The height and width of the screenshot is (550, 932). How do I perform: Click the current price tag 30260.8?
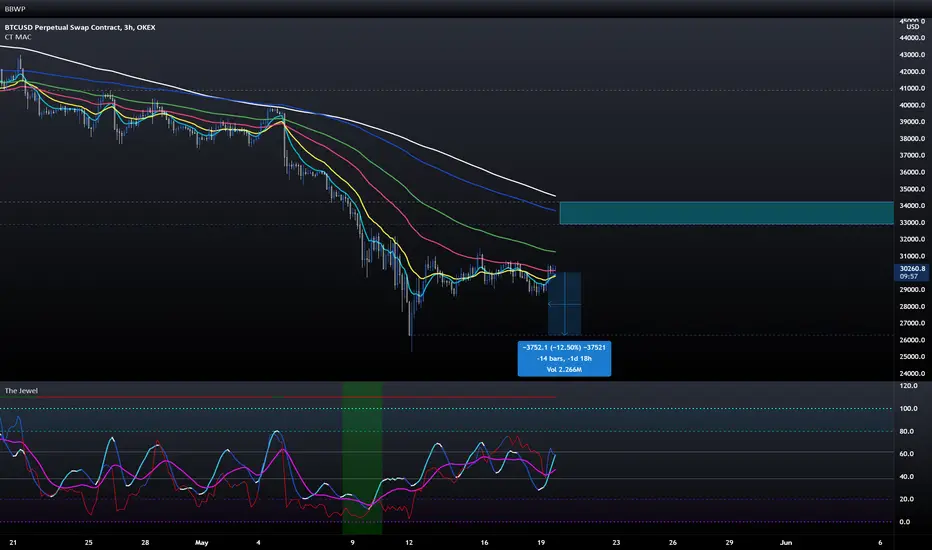pyautogui.click(x=912, y=269)
